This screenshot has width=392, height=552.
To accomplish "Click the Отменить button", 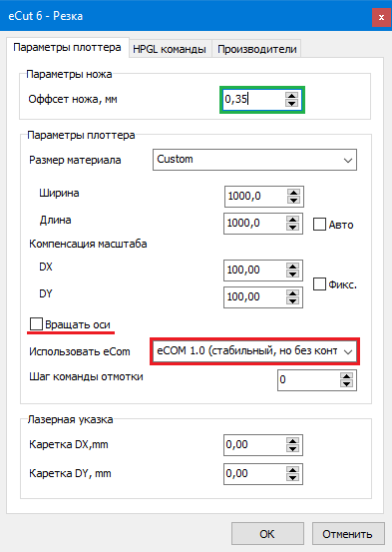I will tap(348, 534).
